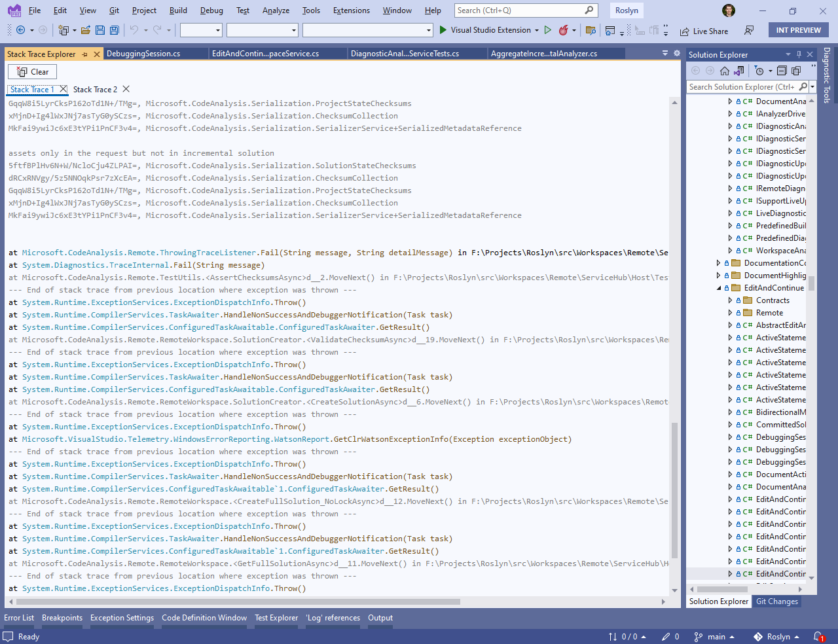The height and width of the screenshot is (644, 838).
Task: Expand the Contracts folder under EditAndContinue
Action: coord(730,300)
